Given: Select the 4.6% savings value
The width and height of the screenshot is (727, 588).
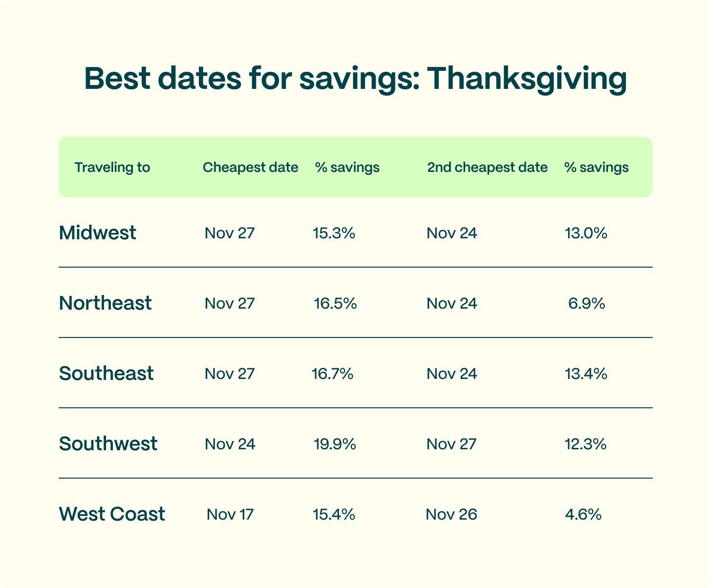Looking at the screenshot, I should click(x=583, y=514).
